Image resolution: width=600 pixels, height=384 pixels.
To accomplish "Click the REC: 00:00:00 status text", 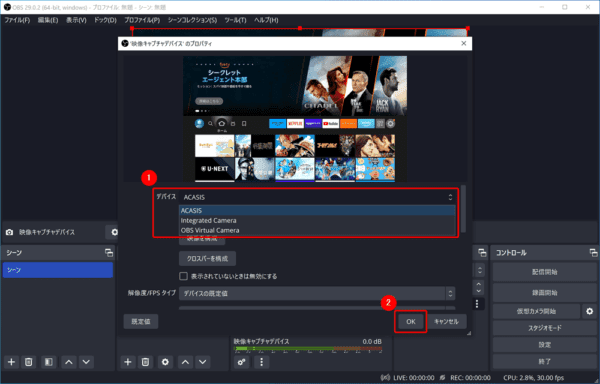I will click(470, 378).
